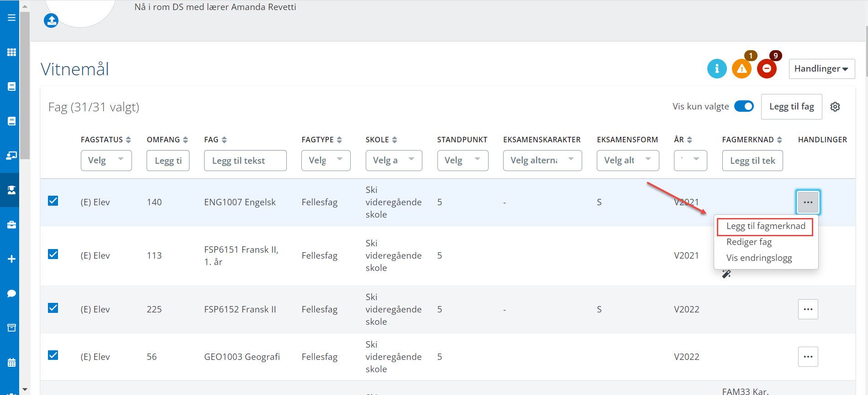Click the magic wand icon under Fransk II row

pos(726,274)
